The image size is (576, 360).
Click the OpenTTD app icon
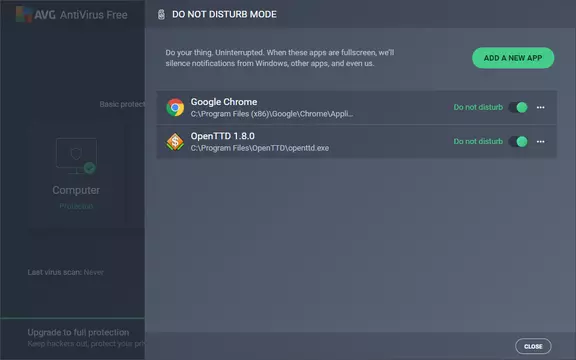click(x=175, y=141)
